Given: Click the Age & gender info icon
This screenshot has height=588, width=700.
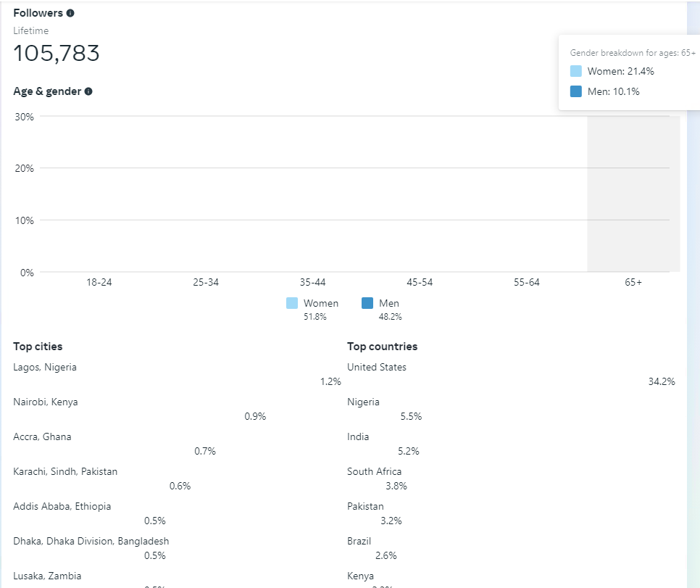Looking at the screenshot, I should 88,91.
